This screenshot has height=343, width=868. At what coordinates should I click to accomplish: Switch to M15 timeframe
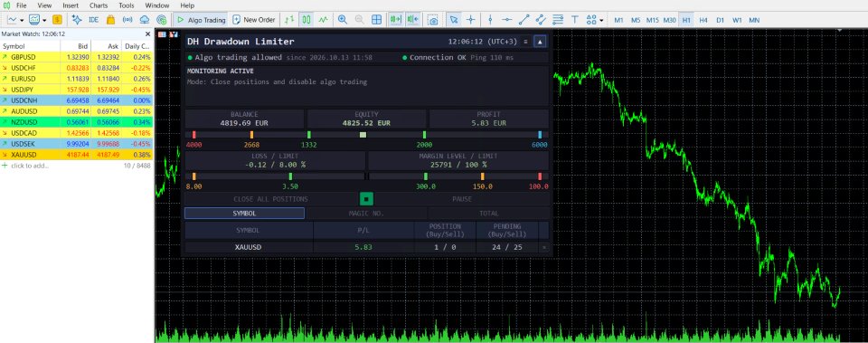pyautogui.click(x=653, y=20)
